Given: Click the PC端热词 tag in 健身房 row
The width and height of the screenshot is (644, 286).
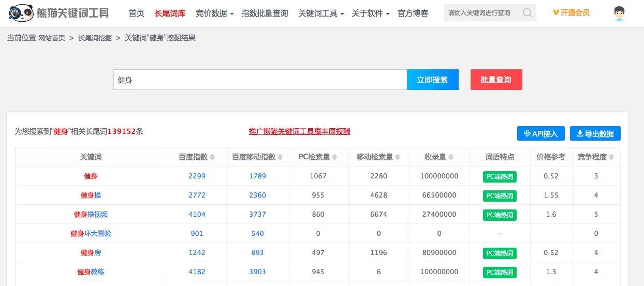Looking at the screenshot, I should pos(500,253).
